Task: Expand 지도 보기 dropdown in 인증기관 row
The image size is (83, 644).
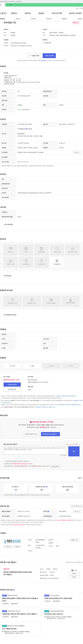Action: click(77, 511)
